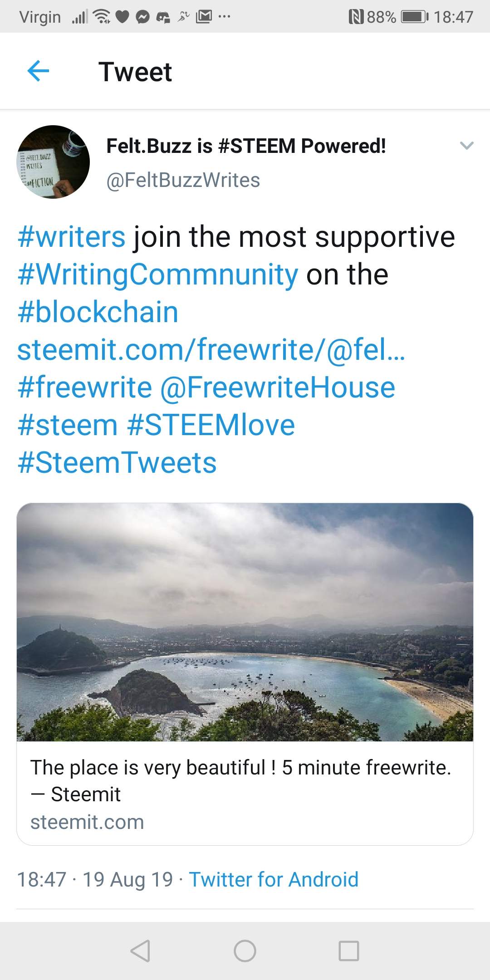This screenshot has width=490, height=980.
Task: Open the #SteemTweets hashtag
Action: click(x=117, y=463)
